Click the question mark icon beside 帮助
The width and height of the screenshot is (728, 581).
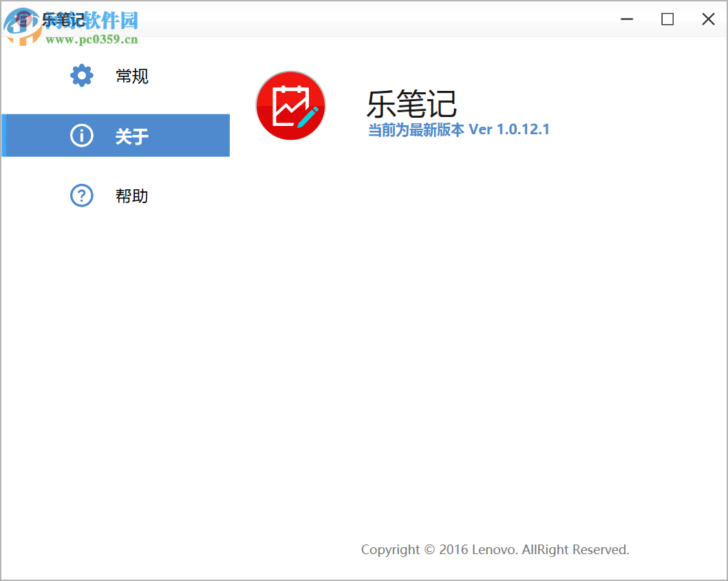[81, 196]
